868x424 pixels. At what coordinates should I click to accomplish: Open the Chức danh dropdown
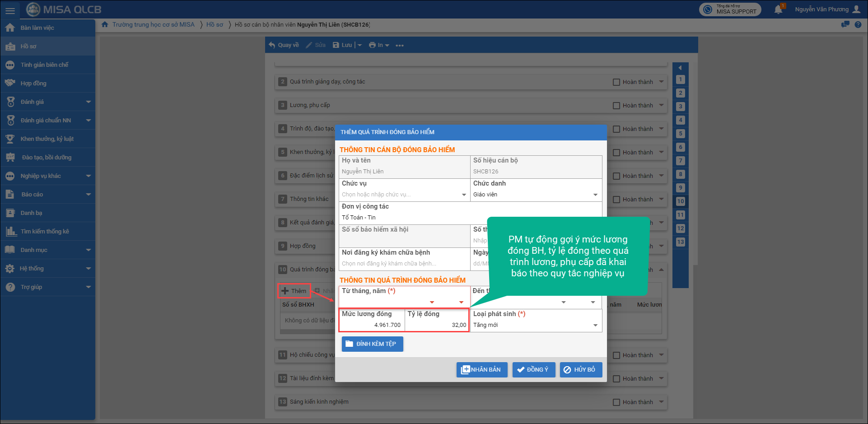595,195
